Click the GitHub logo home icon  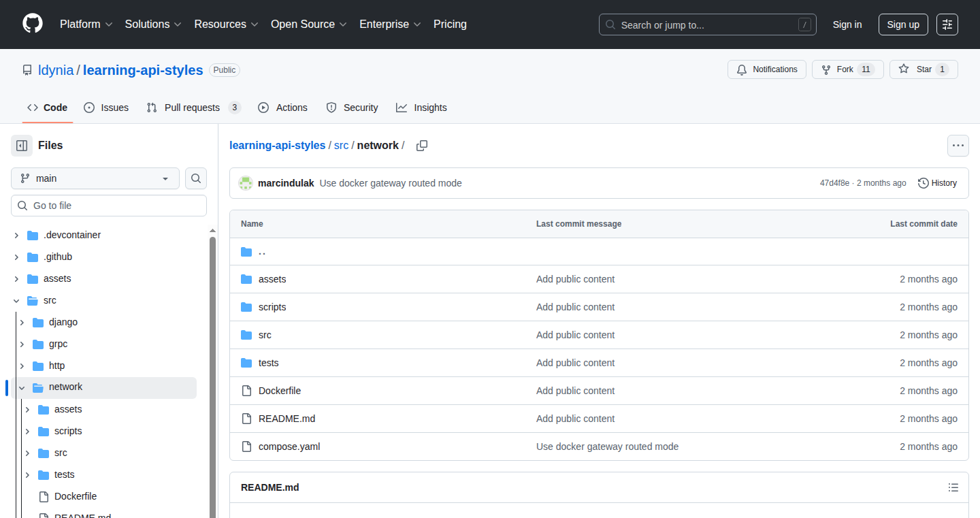pyautogui.click(x=33, y=24)
